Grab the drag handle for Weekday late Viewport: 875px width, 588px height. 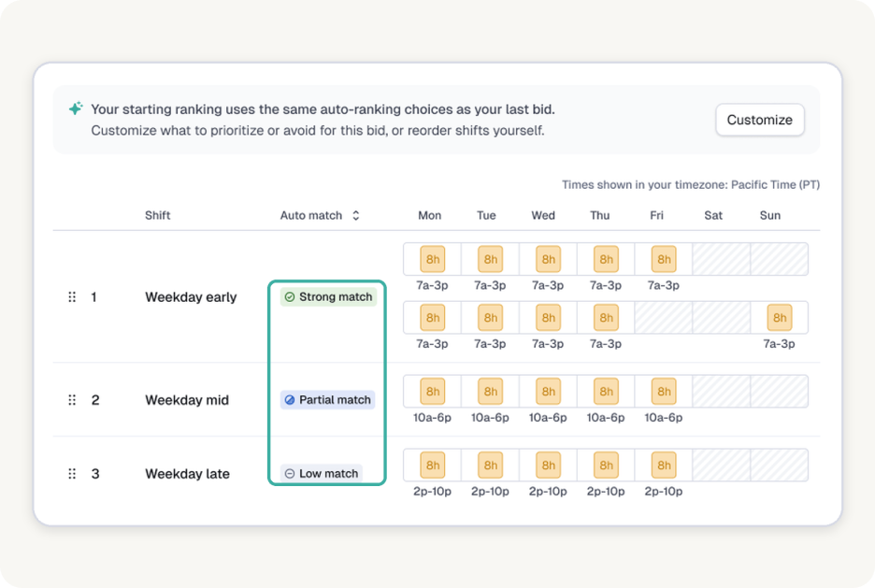coord(72,474)
